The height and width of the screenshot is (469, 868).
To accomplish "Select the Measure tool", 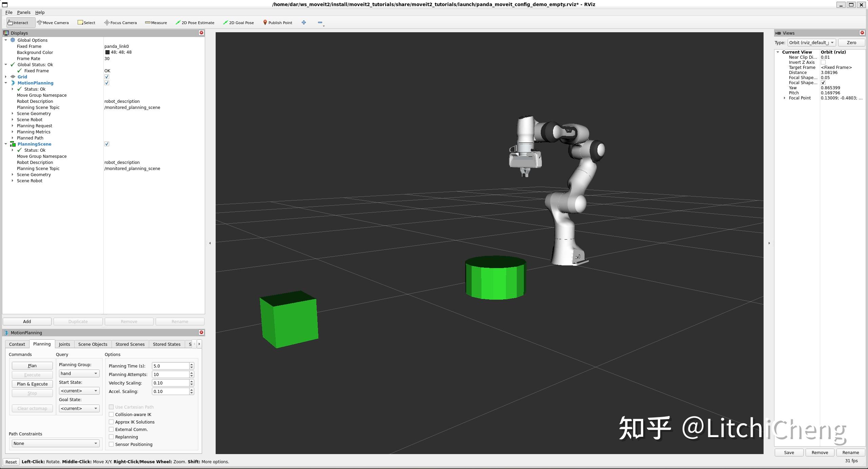I will click(156, 22).
